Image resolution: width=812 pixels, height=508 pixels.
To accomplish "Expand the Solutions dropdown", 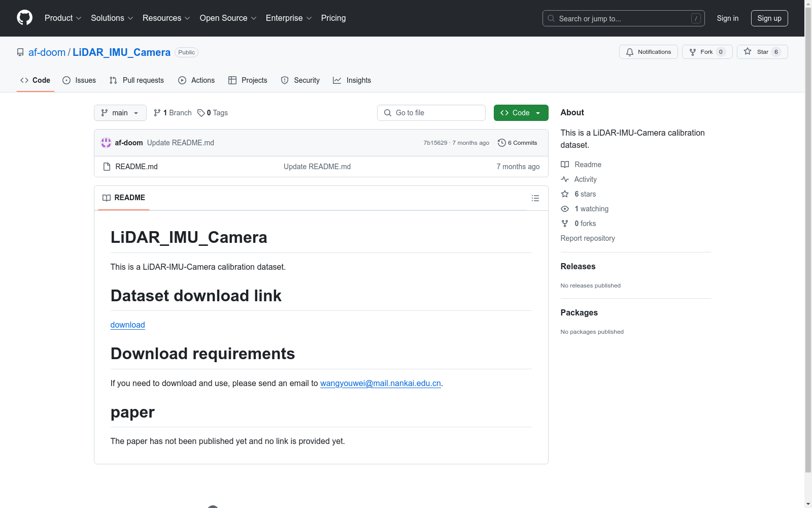I will coord(112,18).
